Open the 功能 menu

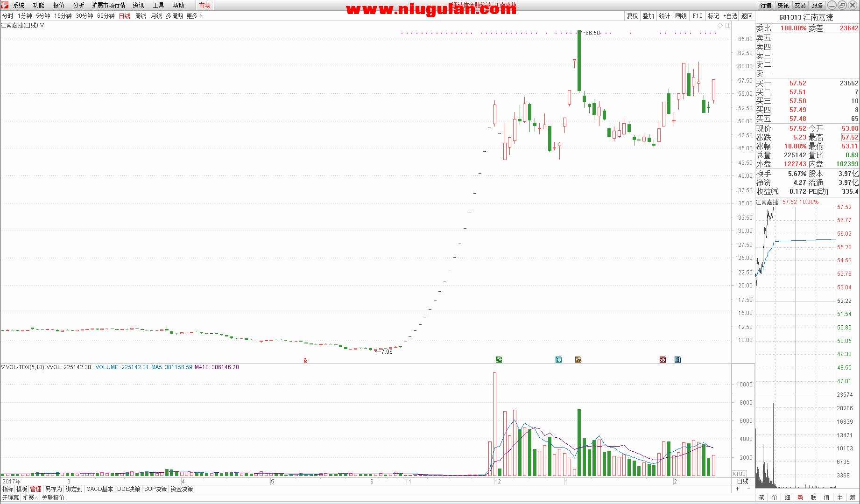39,5
